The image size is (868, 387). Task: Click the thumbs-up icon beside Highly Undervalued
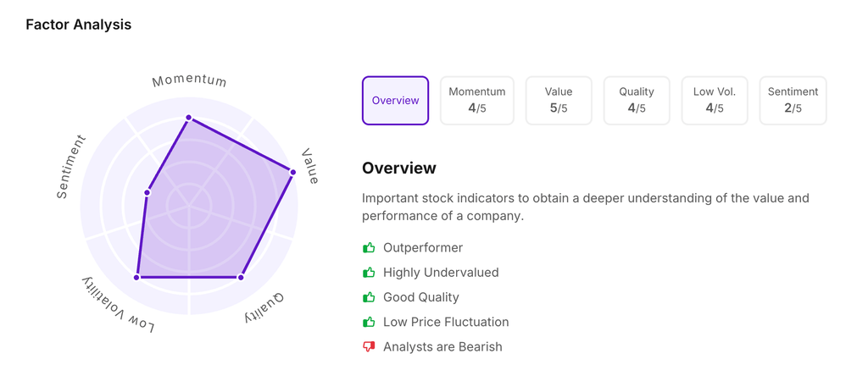coord(369,273)
